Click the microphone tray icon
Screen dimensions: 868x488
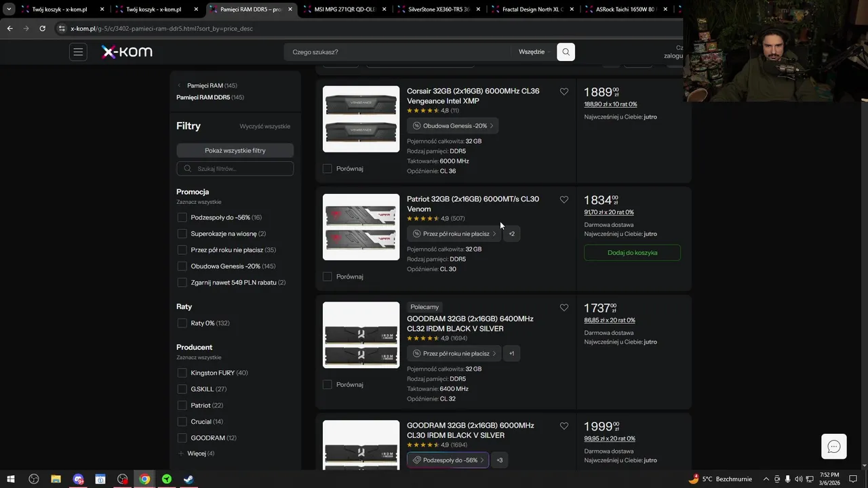(787, 479)
